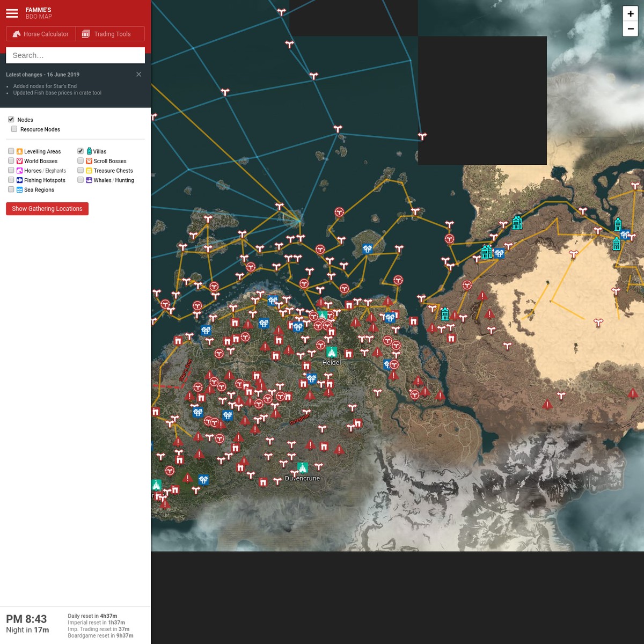Click the Treasure Chests chest icon
The width and height of the screenshot is (644, 644).
[x=89, y=170]
